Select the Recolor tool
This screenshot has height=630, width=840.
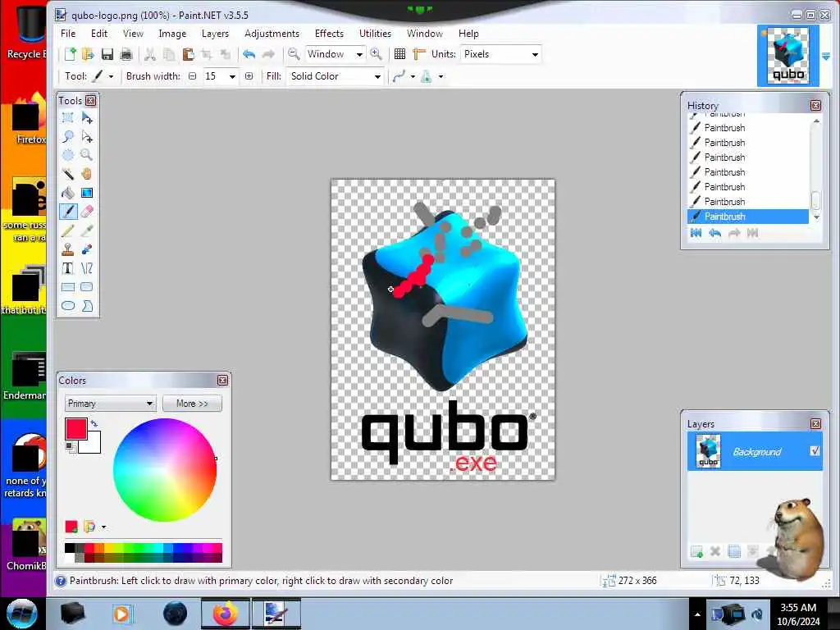[x=87, y=249]
